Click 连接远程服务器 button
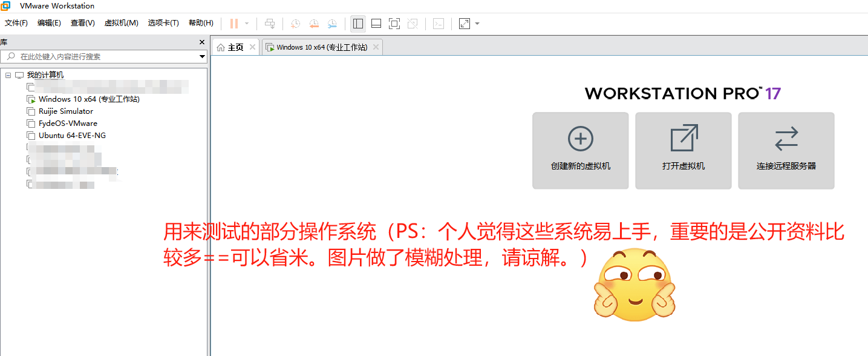The image size is (868, 356). (786, 151)
